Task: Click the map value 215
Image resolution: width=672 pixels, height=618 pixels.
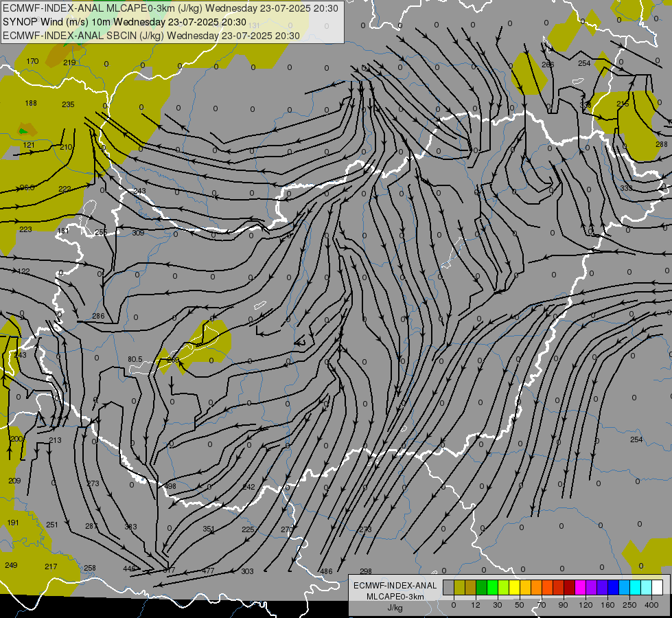Action: (623, 104)
